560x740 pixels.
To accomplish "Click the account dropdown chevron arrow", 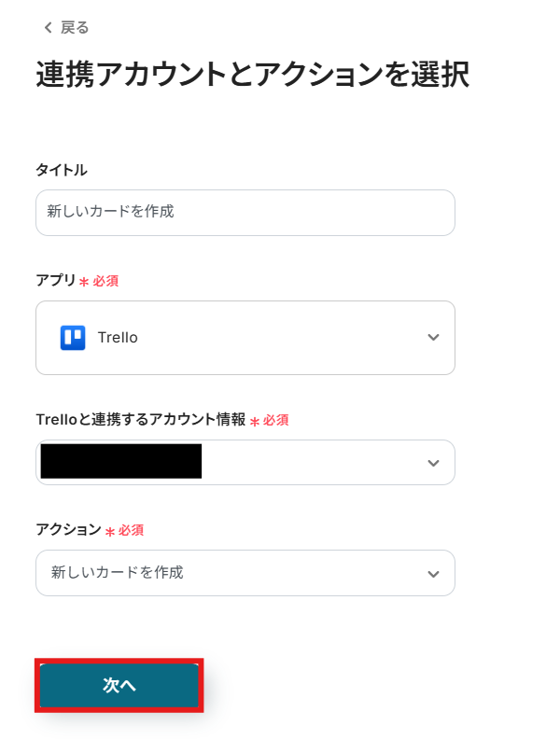I will pyautogui.click(x=433, y=463).
